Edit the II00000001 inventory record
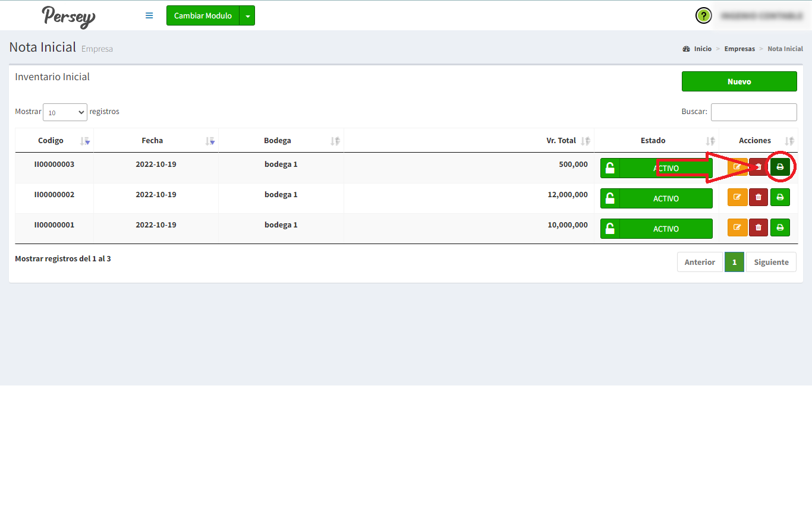The width and height of the screenshot is (812, 509). click(737, 227)
